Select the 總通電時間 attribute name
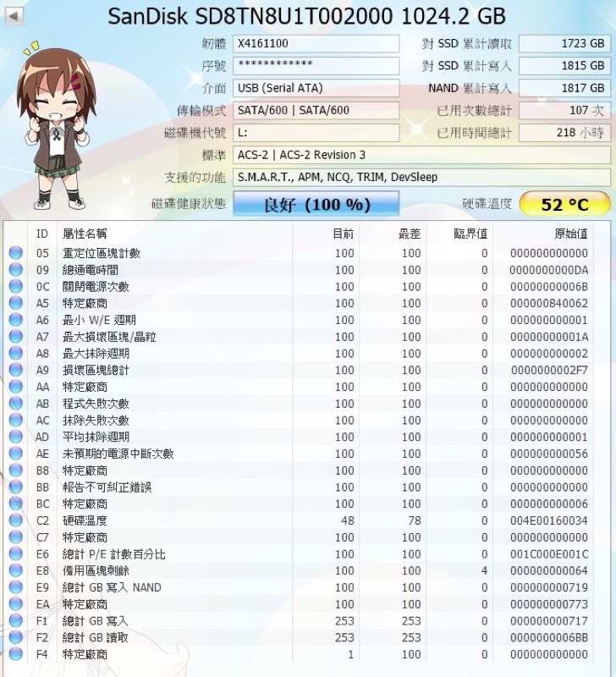Image resolution: width=616 pixels, height=677 pixels. pyautogui.click(x=91, y=270)
